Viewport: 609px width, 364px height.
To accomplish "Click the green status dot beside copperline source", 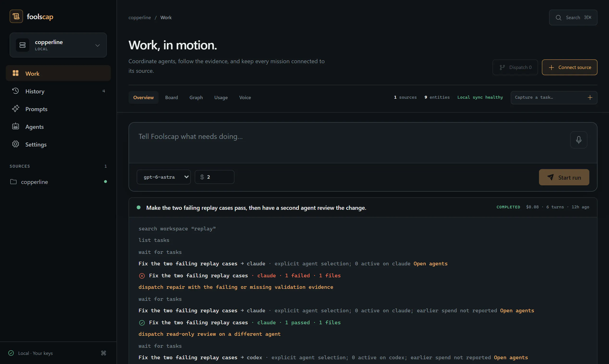I will [x=105, y=182].
